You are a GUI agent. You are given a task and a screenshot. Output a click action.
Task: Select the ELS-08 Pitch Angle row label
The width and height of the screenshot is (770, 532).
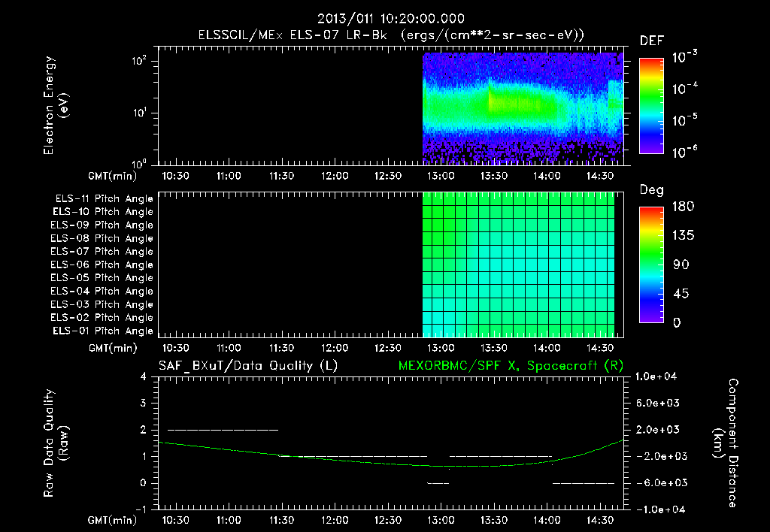coord(102,238)
